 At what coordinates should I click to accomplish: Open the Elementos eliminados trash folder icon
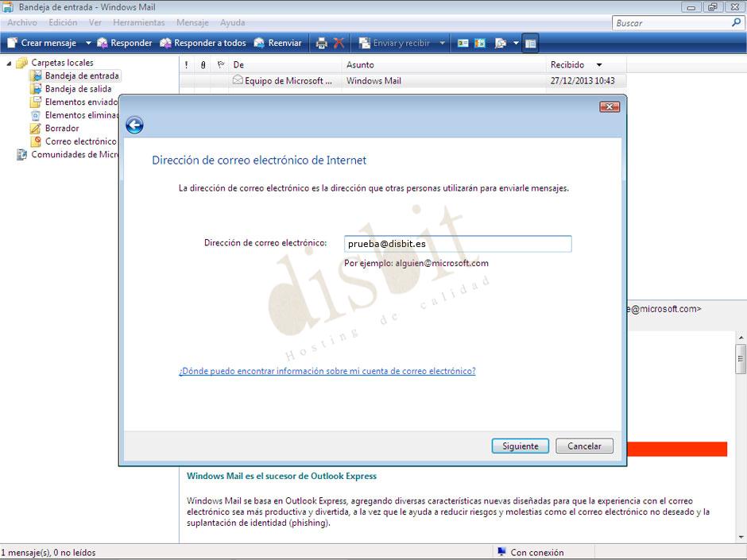(34, 114)
